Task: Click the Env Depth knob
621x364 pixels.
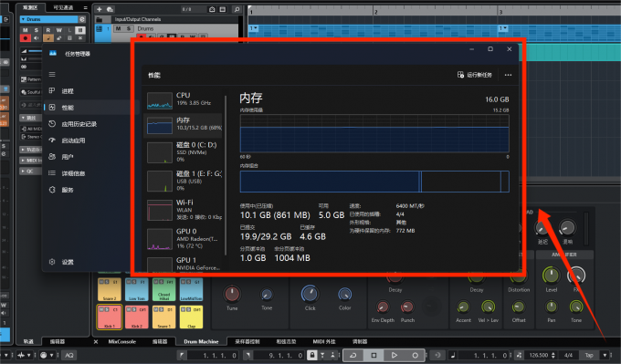Action: click(383, 307)
